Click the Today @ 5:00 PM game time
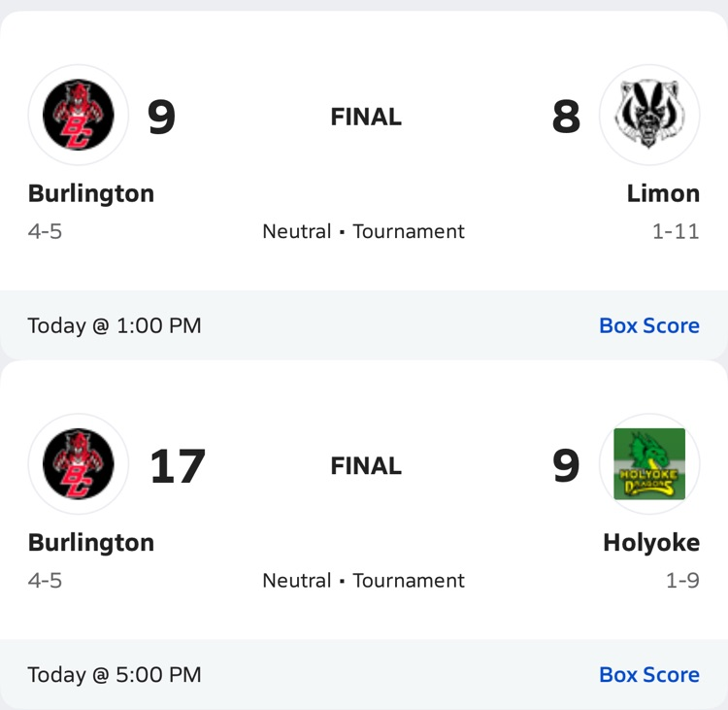This screenshot has height=710, width=728. pos(115,674)
